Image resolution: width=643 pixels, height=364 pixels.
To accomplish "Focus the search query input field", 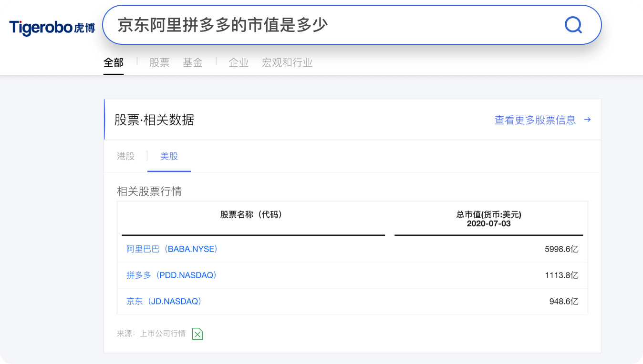I will point(352,25).
